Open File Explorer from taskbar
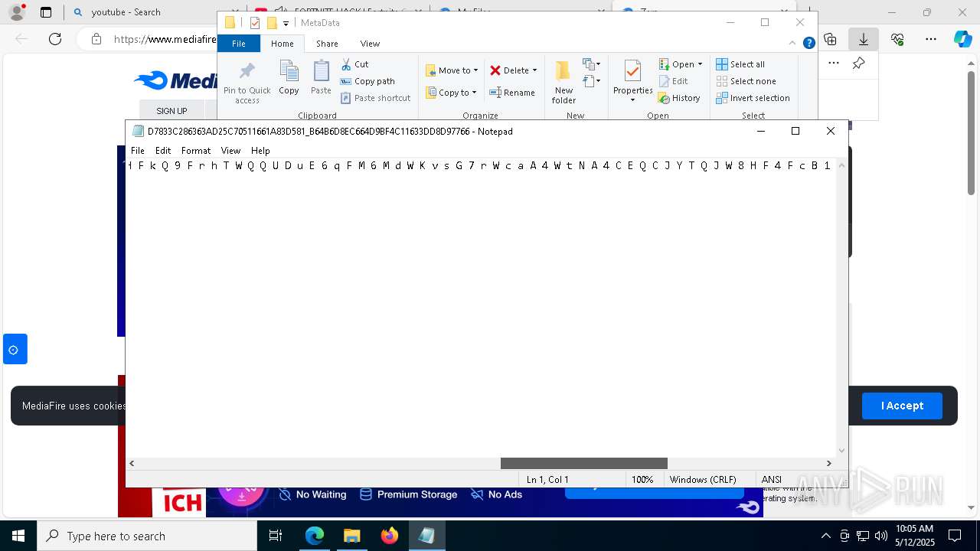Viewport: 980px width, 551px height. 351,536
